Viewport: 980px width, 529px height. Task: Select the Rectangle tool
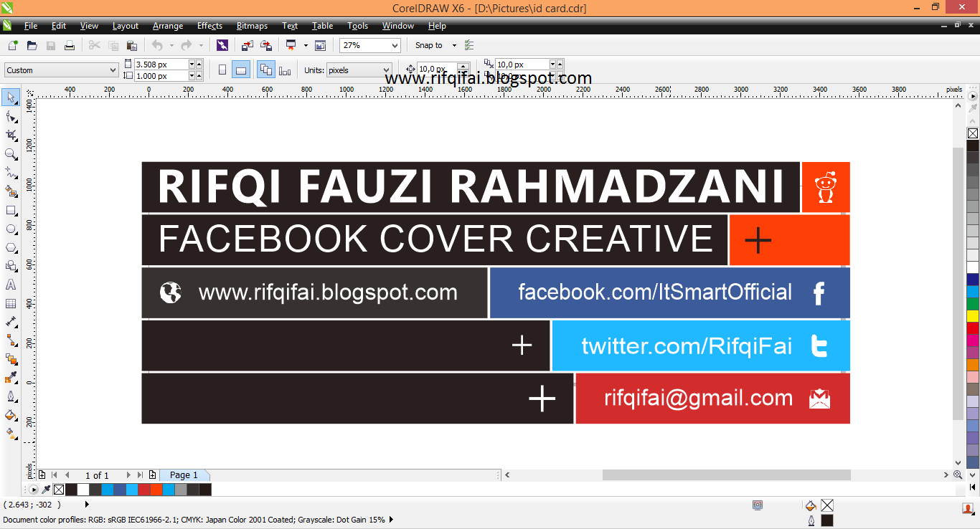tap(11, 210)
